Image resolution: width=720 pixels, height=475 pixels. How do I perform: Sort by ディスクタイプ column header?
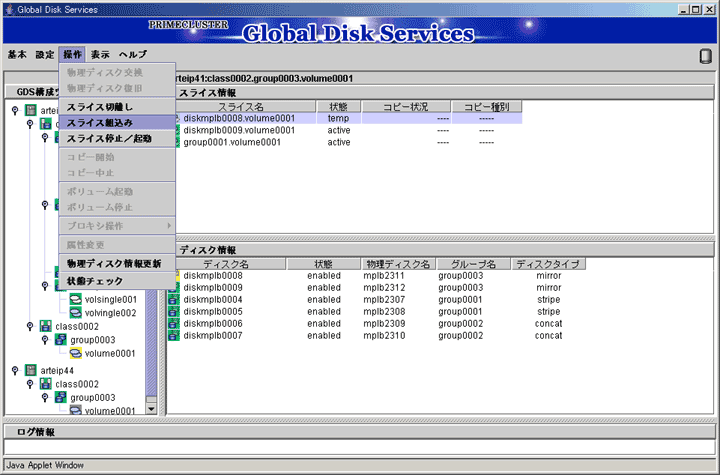click(x=549, y=264)
